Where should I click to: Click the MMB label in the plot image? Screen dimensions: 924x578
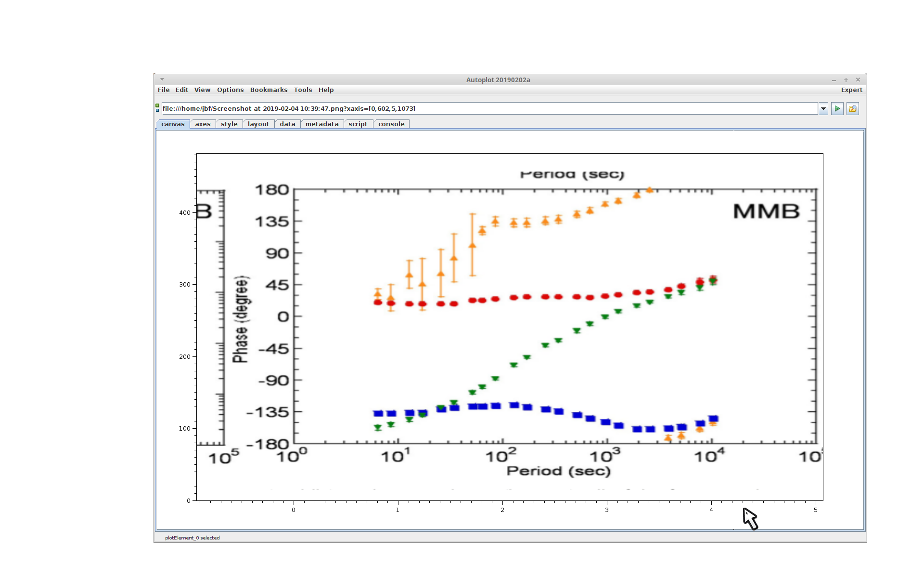[766, 211]
